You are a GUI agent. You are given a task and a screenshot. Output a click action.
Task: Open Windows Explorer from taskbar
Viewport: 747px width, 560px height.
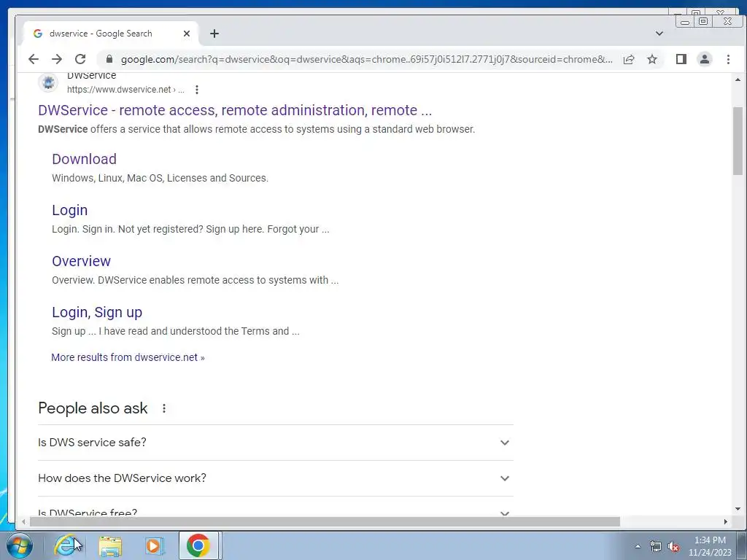[111, 545]
